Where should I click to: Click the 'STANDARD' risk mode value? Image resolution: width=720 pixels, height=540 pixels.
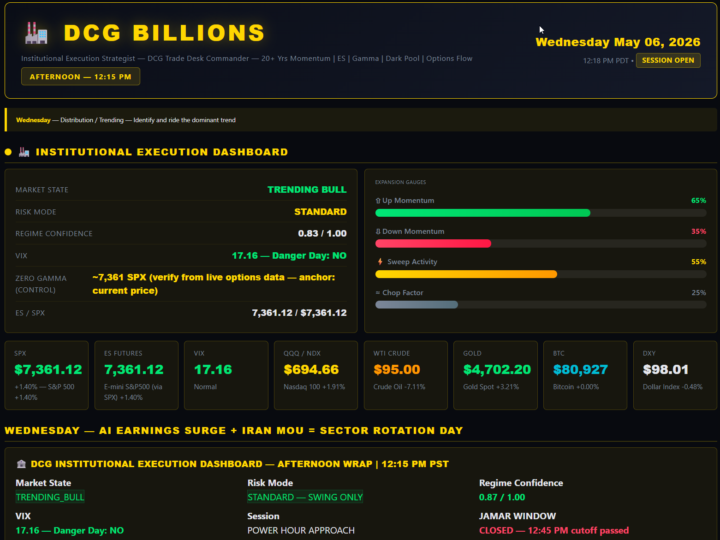[320, 212]
